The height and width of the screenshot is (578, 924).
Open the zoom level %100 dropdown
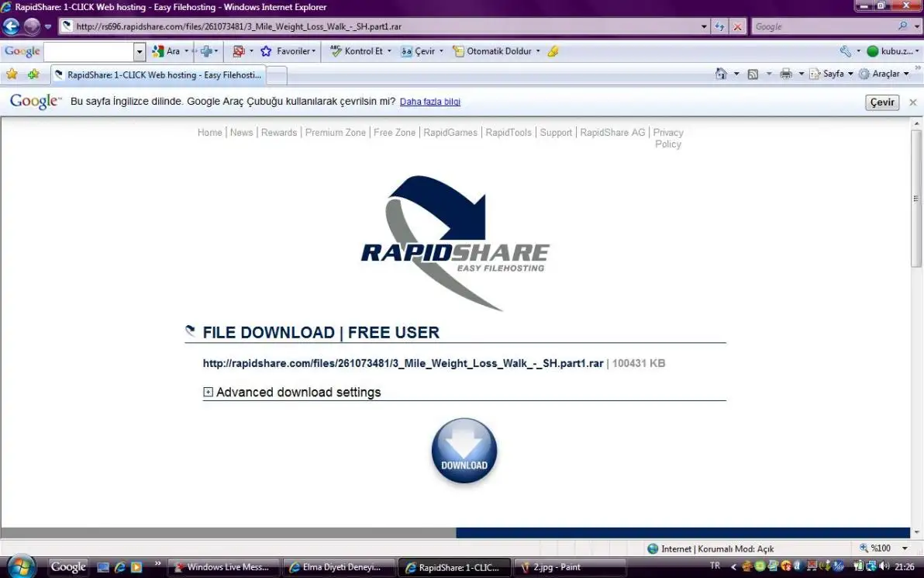[x=905, y=549]
